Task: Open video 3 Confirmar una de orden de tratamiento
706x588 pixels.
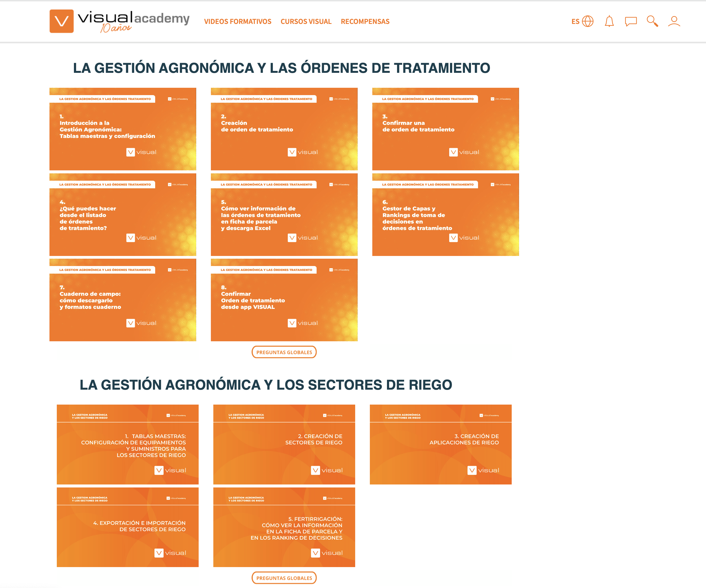Action: [445, 129]
